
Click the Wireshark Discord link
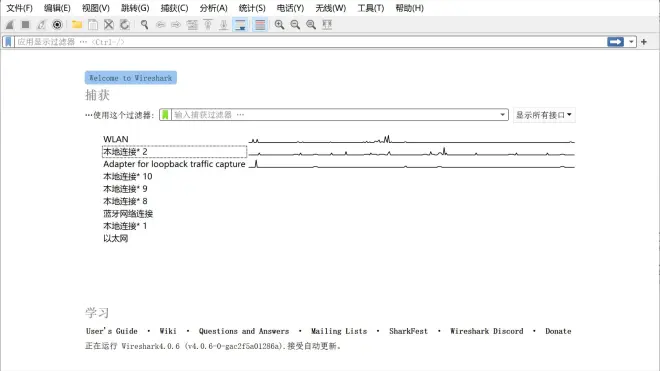pyautogui.click(x=487, y=331)
